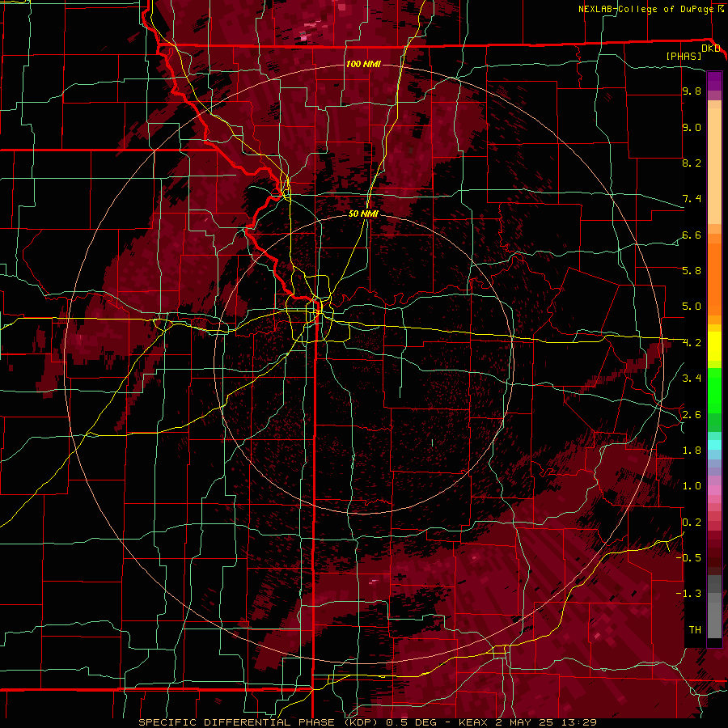Click the NEXLAB-College of DuPage credit text
728x728 pixels.
[x=645, y=9]
